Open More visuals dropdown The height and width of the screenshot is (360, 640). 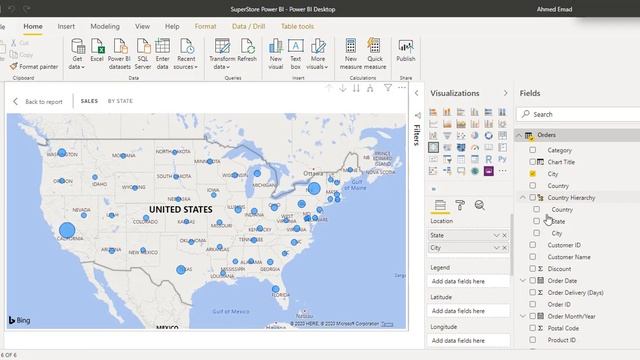click(x=318, y=53)
